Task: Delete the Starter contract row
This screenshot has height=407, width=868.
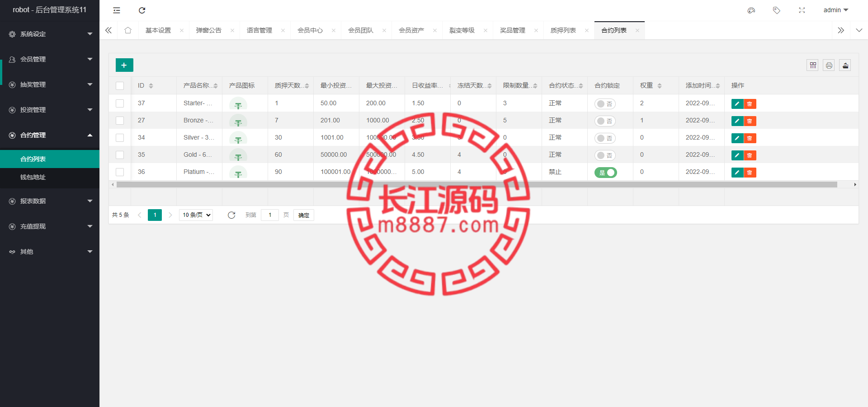Action: pos(750,104)
